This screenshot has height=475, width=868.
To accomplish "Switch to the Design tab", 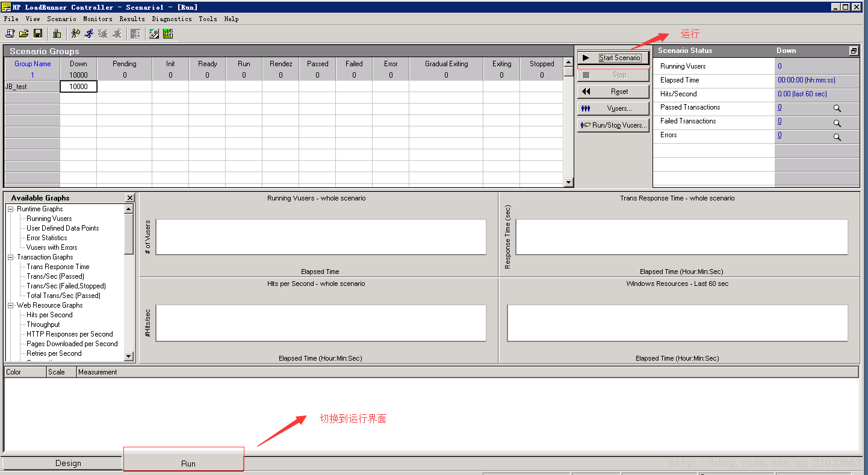I will [62, 463].
